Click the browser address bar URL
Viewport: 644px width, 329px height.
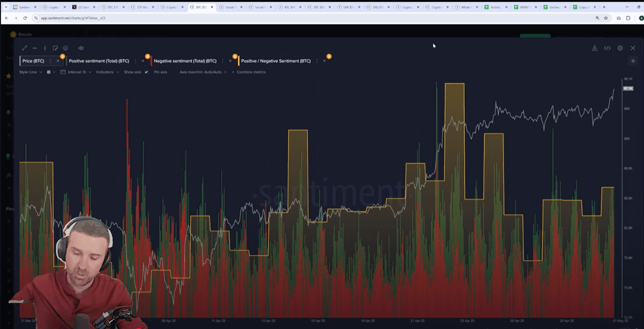click(73, 18)
